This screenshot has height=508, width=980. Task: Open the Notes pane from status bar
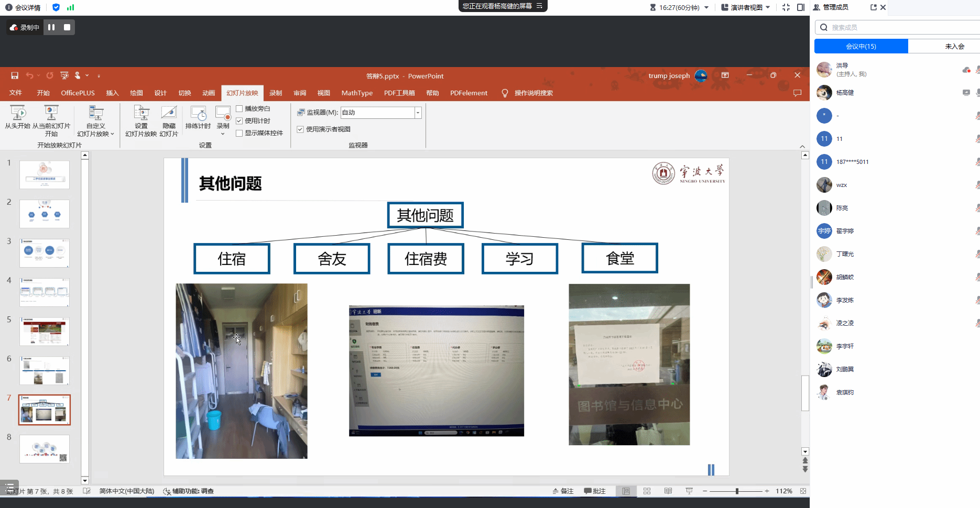pos(563,491)
